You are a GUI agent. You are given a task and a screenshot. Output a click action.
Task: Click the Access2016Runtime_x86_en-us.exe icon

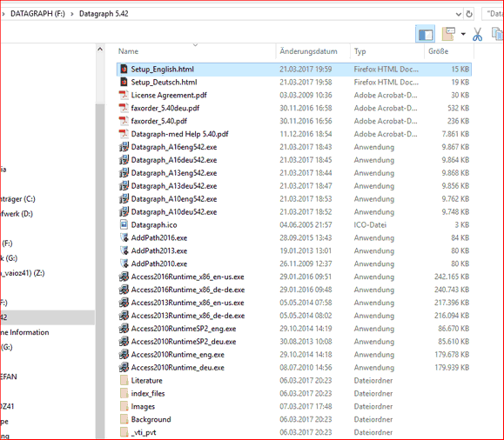pyautogui.click(x=124, y=277)
